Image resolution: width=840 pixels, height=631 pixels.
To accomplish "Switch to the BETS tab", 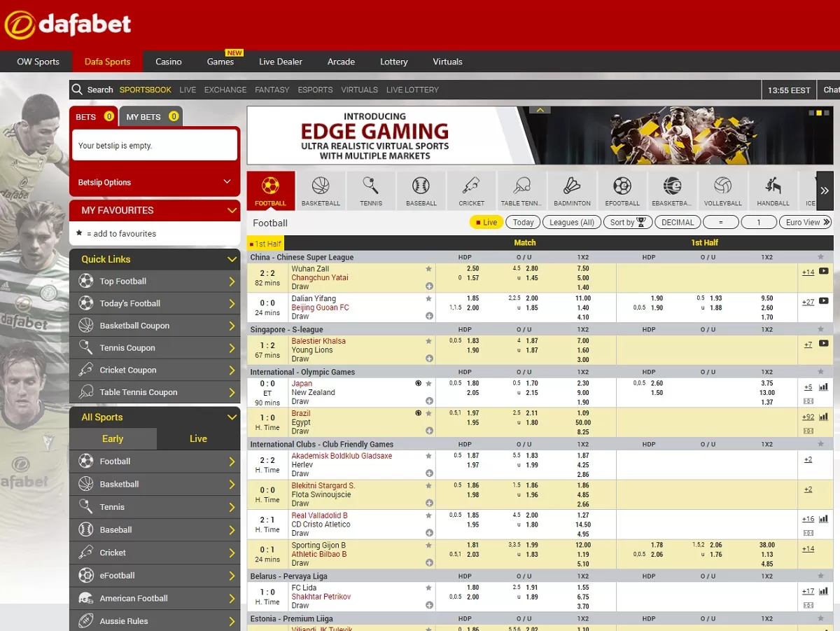I will [x=94, y=117].
